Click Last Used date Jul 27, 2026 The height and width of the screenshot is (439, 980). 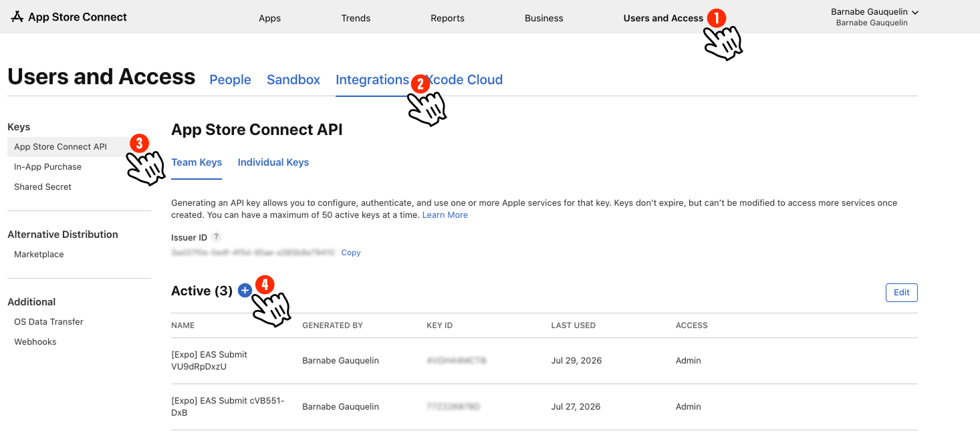click(576, 407)
